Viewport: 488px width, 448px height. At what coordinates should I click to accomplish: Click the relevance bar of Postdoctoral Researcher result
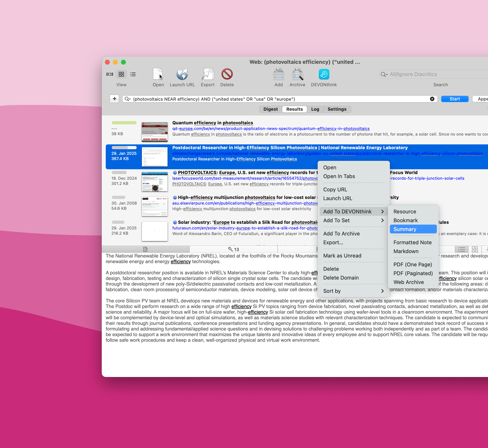(x=124, y=148)
